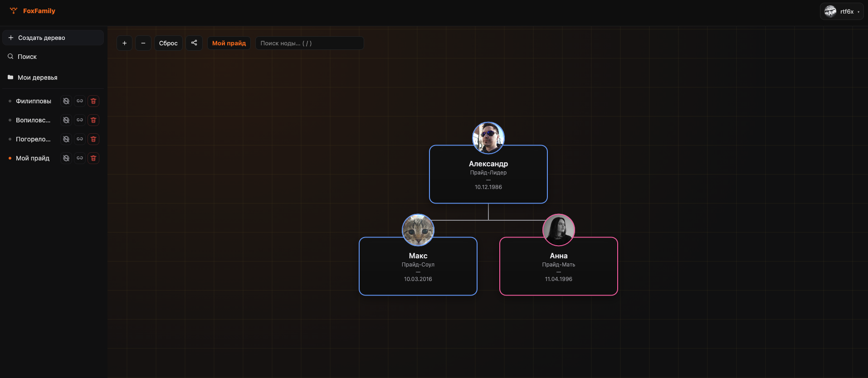868x378 pixels.
Task: Click the FoxFamily logo icon
Action: click(14, 11)
